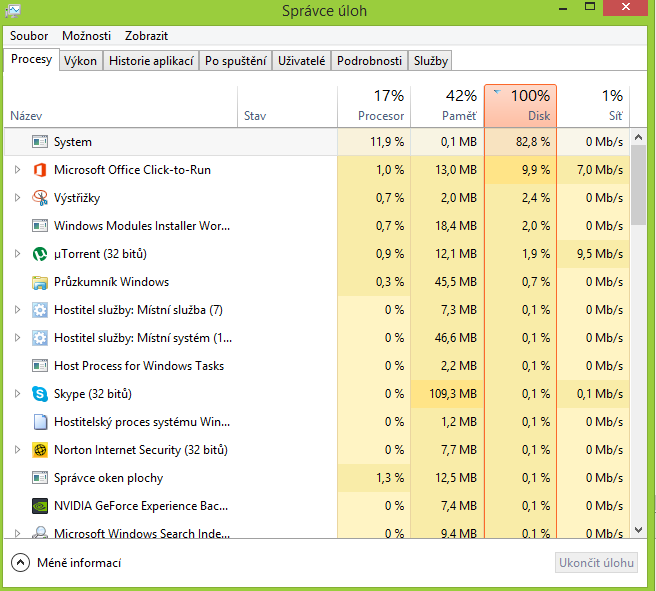Maximize the Správce úloh window

590,7
